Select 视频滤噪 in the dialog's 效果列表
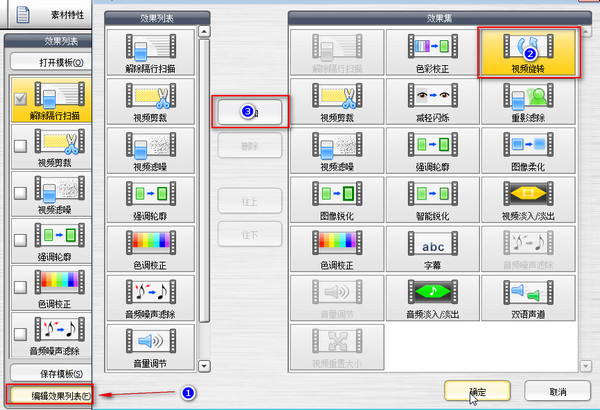600x410 pixels. tap(151, 150)
